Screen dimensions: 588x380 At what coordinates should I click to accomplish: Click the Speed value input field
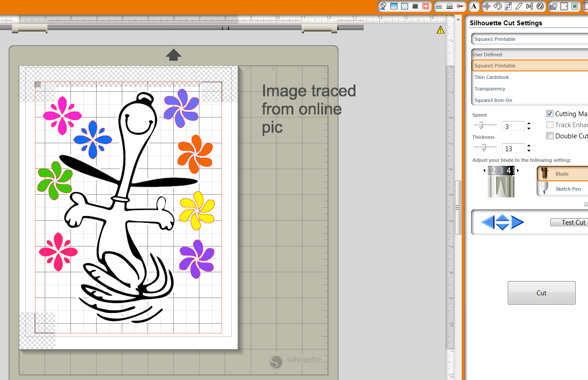tap(513, 126)
